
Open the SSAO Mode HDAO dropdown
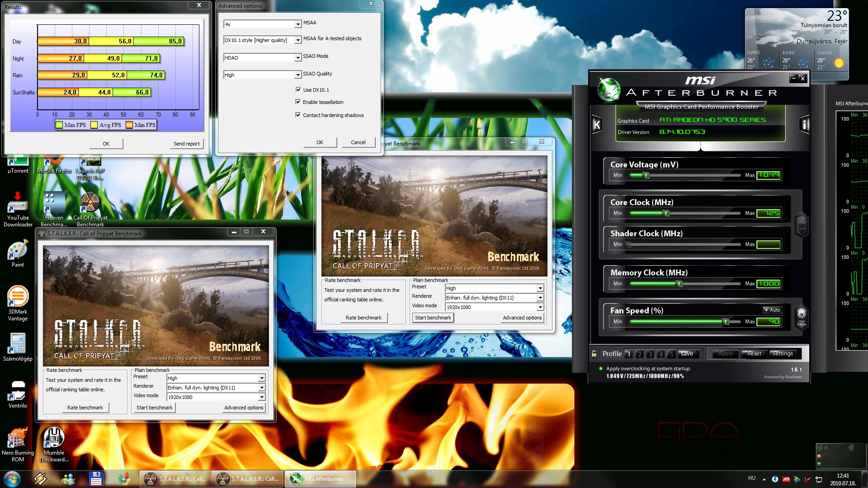pos(298,58)
